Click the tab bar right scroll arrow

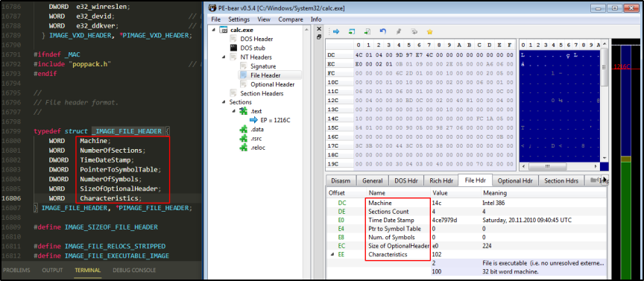point(604,180)
